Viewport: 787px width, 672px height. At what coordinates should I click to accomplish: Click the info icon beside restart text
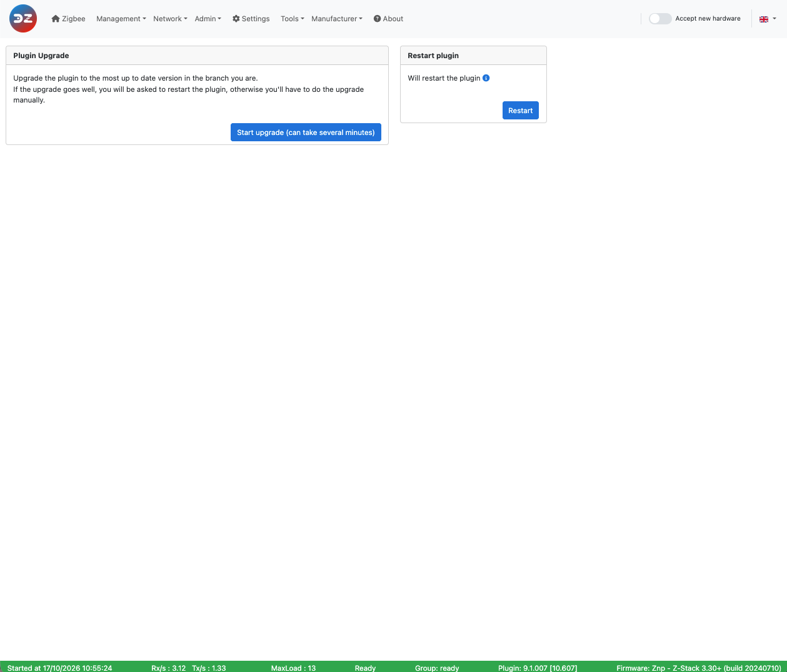point(486,78)
